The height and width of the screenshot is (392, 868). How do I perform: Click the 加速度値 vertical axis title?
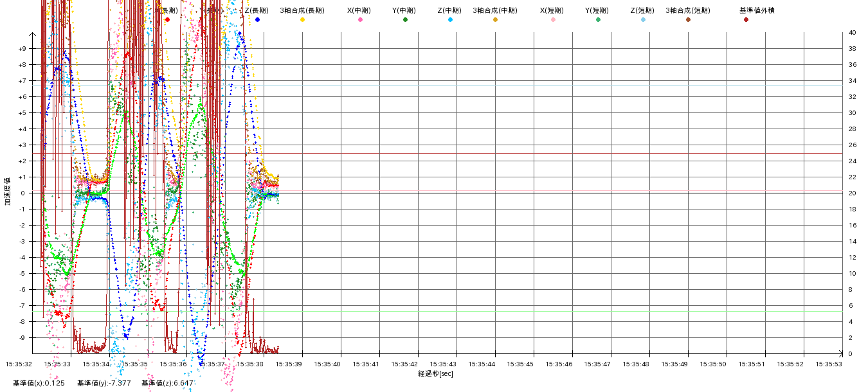pyautogui.click(x=8, y=192)
